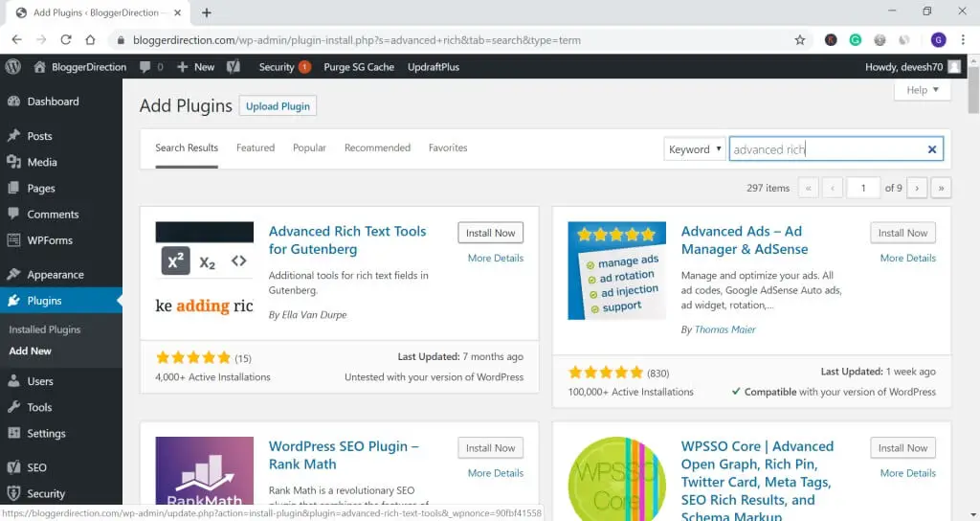
Task: Click the current page number field
Action: click(x=863, y=188)
